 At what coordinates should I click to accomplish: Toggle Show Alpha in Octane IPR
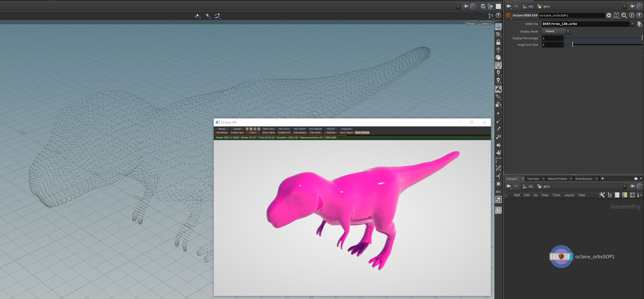click(269, 133)
